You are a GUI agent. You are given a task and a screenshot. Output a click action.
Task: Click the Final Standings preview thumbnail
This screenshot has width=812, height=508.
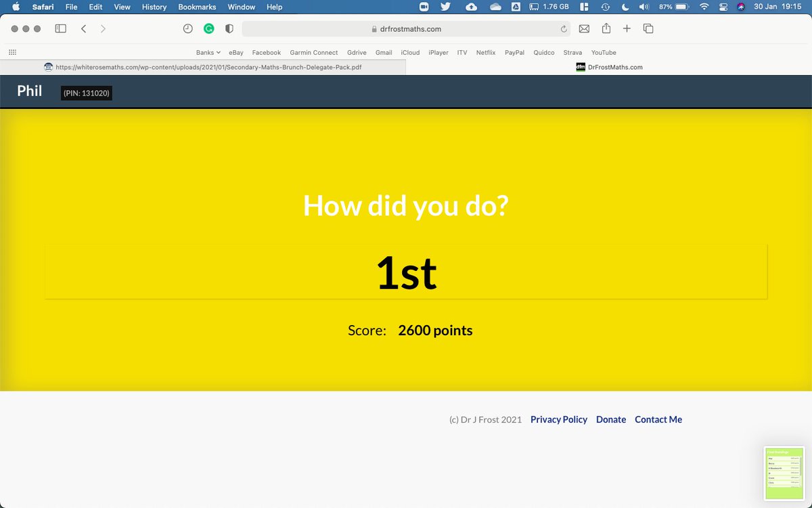(784, 472)
